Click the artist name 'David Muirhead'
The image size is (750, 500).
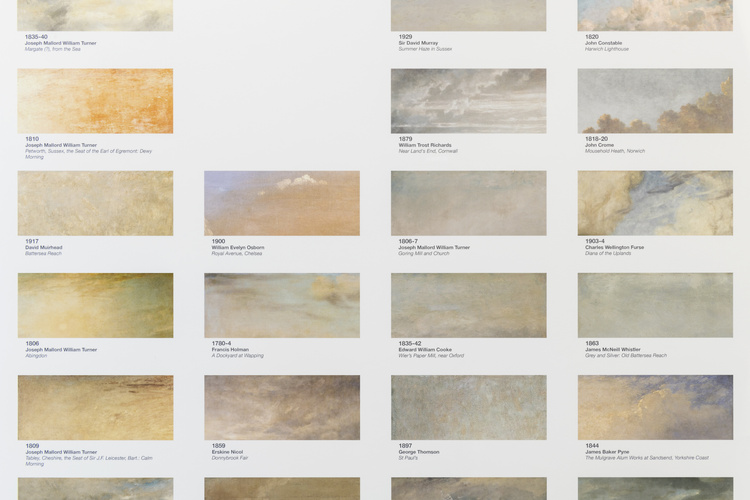(44, 248)
